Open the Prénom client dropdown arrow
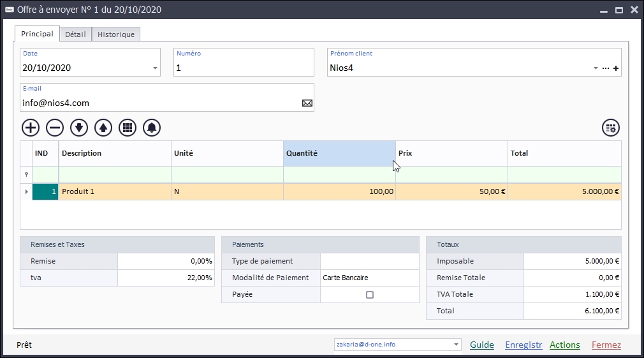Image resolution: width=644 pixels, height=358 pixels. click(x=596, y=68)
